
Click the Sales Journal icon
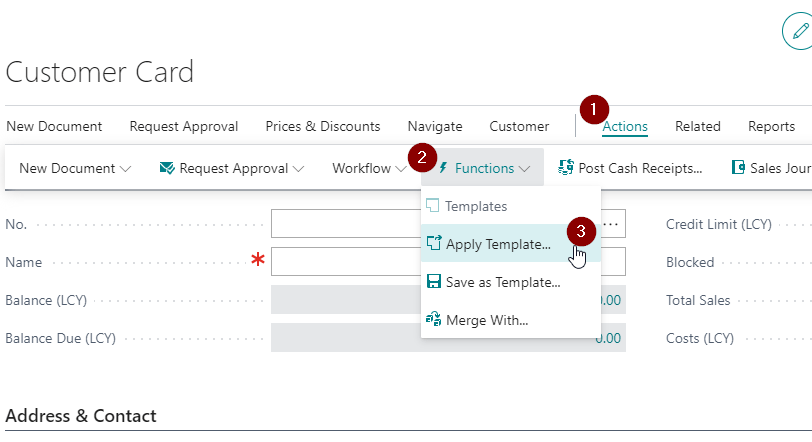[739, 168]
